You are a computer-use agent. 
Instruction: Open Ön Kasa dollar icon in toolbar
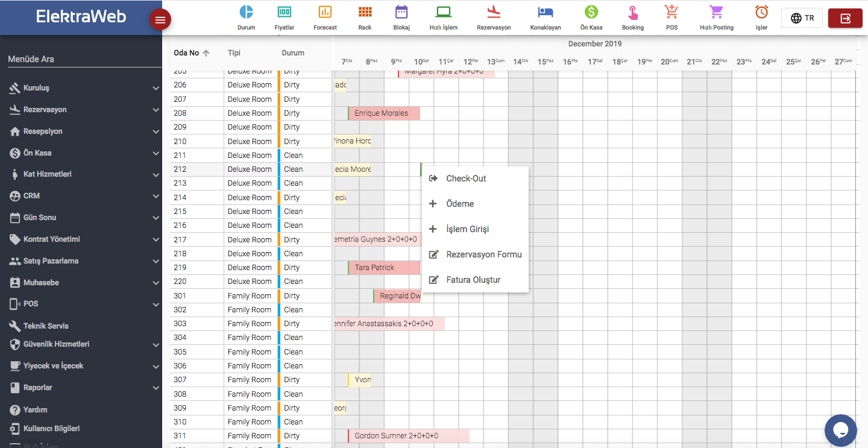591,11
